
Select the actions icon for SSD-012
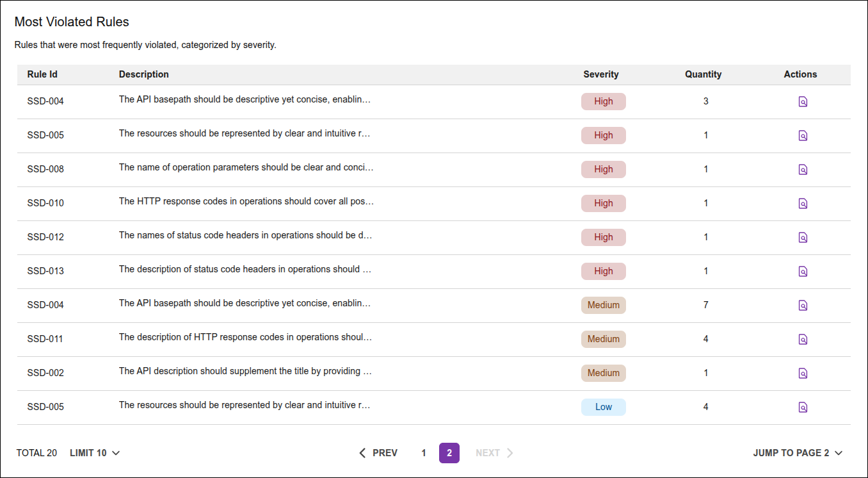803,237
